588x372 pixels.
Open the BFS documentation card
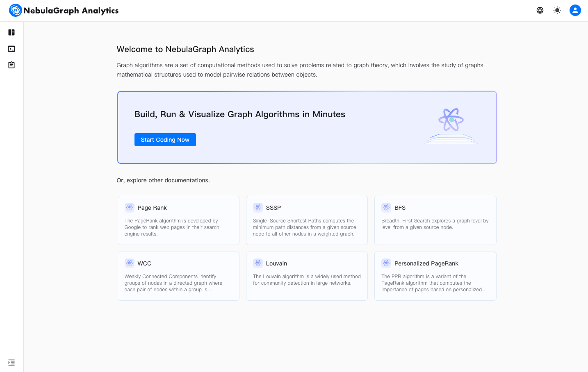pyautogui.click(x=435, y=220)
